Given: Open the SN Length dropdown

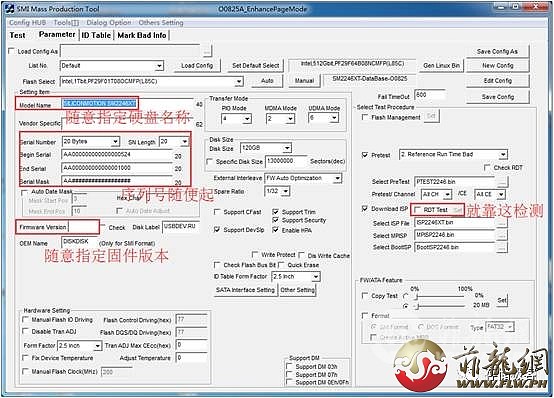Looking at the screenshot, I should click(x=185, y=142).
